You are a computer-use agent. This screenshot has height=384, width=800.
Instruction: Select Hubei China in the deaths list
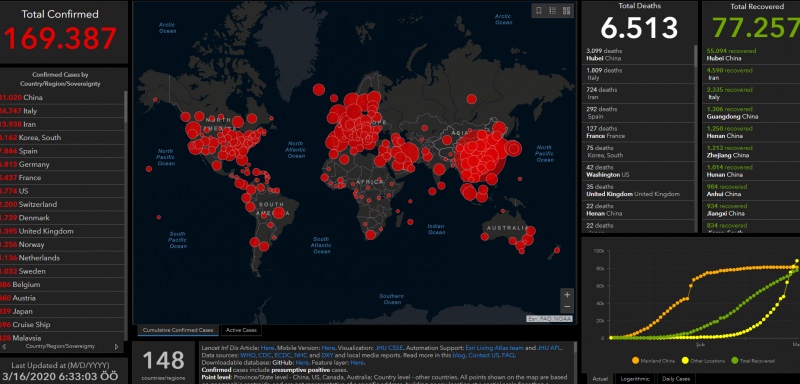tap(638, 55)
